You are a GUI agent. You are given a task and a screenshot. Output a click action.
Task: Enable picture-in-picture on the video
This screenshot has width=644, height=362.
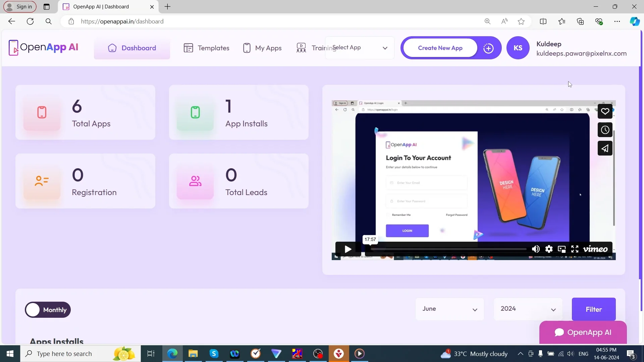[x=561, y=249]
